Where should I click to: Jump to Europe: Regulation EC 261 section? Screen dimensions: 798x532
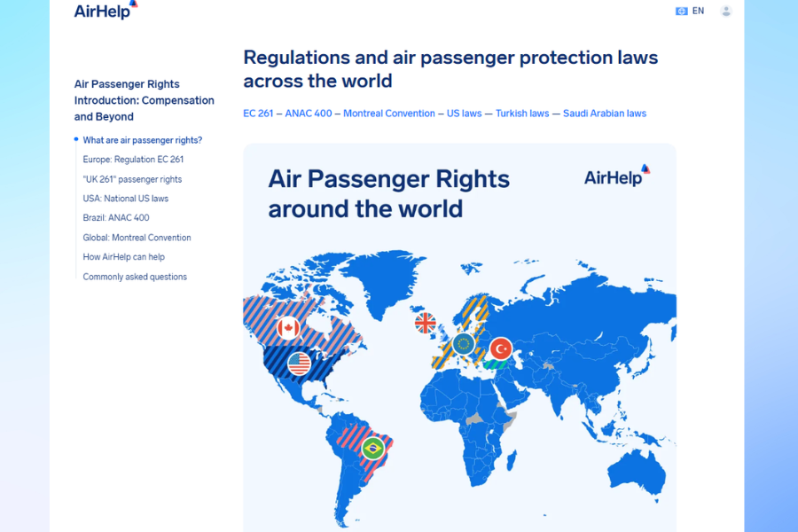(133, 160)
